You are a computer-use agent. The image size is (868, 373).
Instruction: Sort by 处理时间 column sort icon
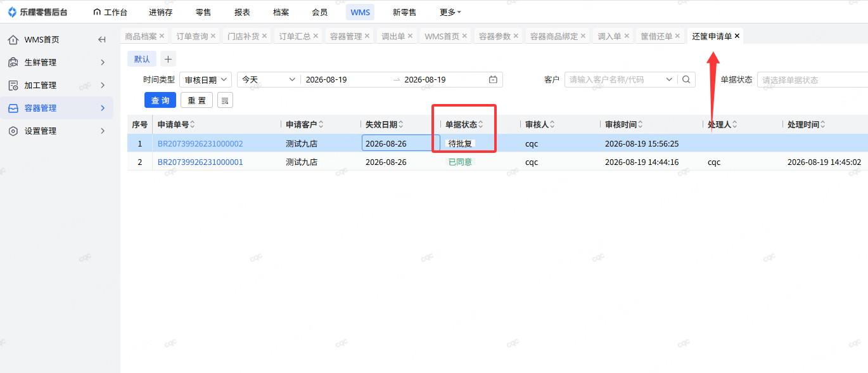tap(822, 124)
